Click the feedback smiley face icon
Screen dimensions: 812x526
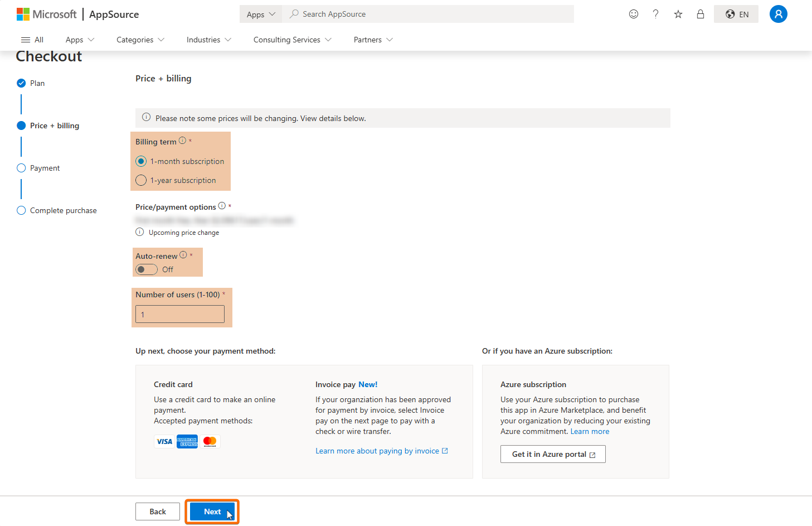(x=633, y=14)
